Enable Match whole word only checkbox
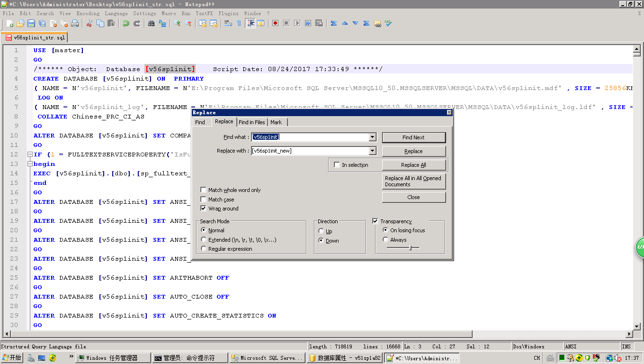The height and width of the screenshot is (364, 644). (x=204, y=190)
